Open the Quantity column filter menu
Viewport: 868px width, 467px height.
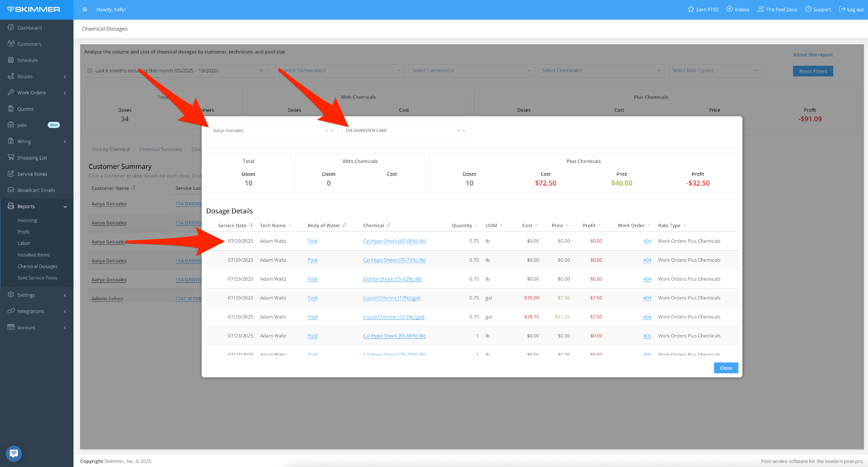476,225
